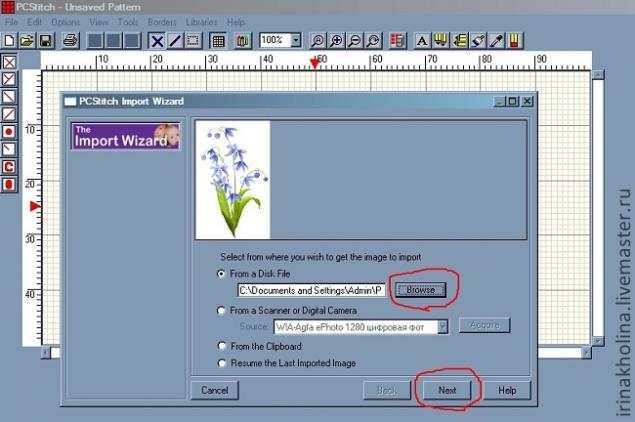Open the Tools menu
Screen dimensions: 635x422
click(128, 22)
